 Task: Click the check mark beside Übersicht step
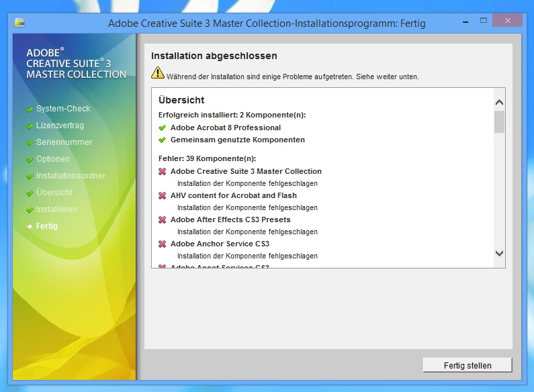click(x=30, y=193)
